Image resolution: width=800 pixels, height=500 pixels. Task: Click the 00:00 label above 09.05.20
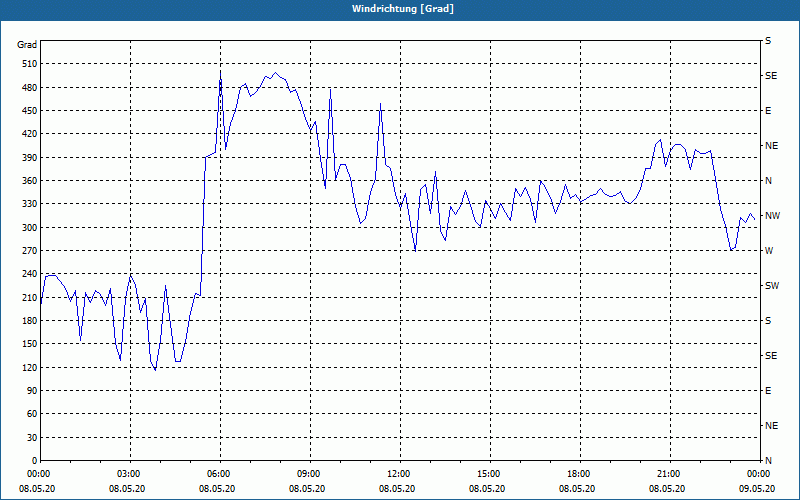tap(759, 474)
